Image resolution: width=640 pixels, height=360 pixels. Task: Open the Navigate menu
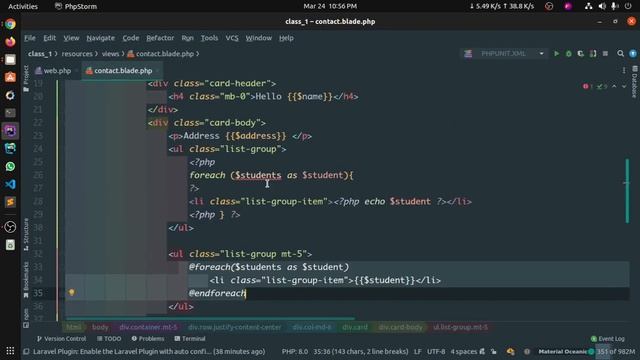(100, 38)
